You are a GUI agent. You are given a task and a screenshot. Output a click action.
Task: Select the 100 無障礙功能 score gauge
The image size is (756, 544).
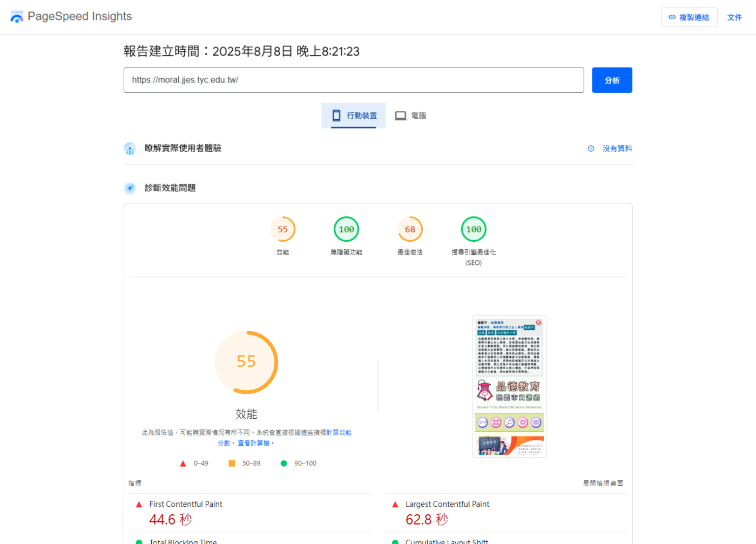click(346, 229)
